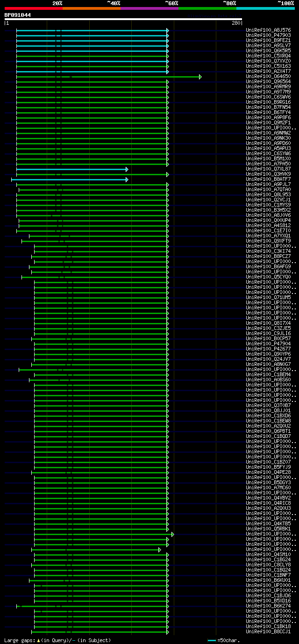Click the purple ~60% identity legend segment

click(x=149, y=8)
